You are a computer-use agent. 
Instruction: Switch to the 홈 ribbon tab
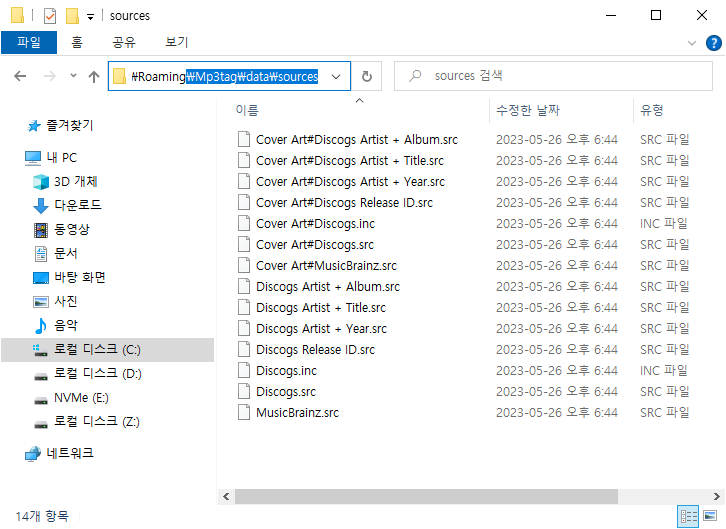77,43
